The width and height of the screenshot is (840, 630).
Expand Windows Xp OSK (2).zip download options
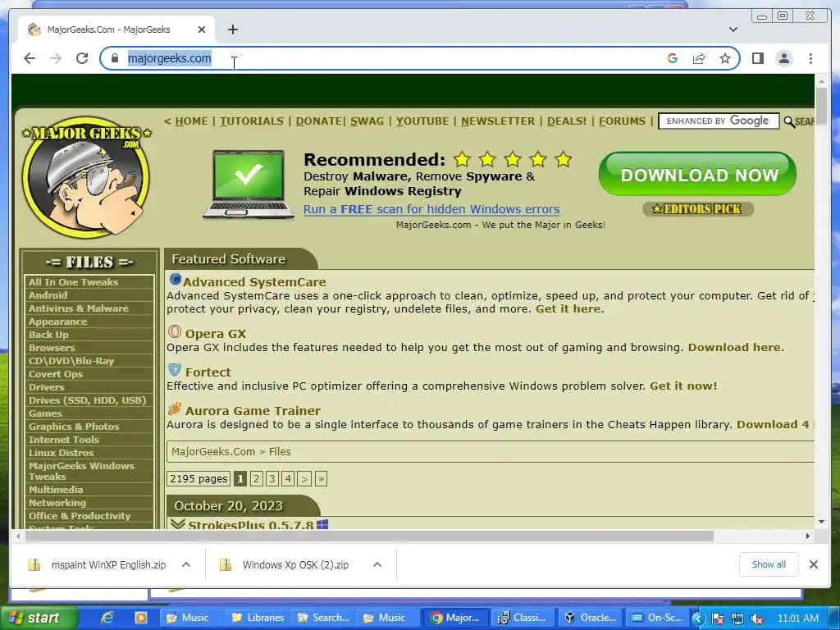[377, 564]
